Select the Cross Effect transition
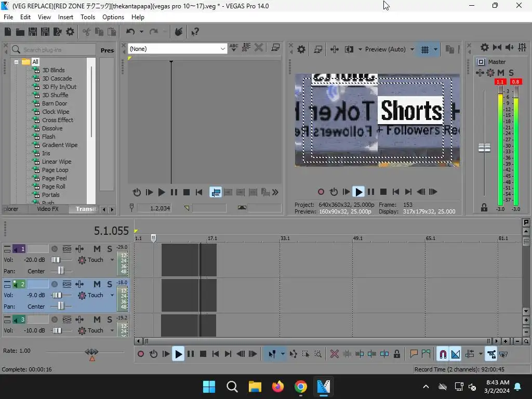Viewport: 532px width, 399px height. [x=57, y=120]
